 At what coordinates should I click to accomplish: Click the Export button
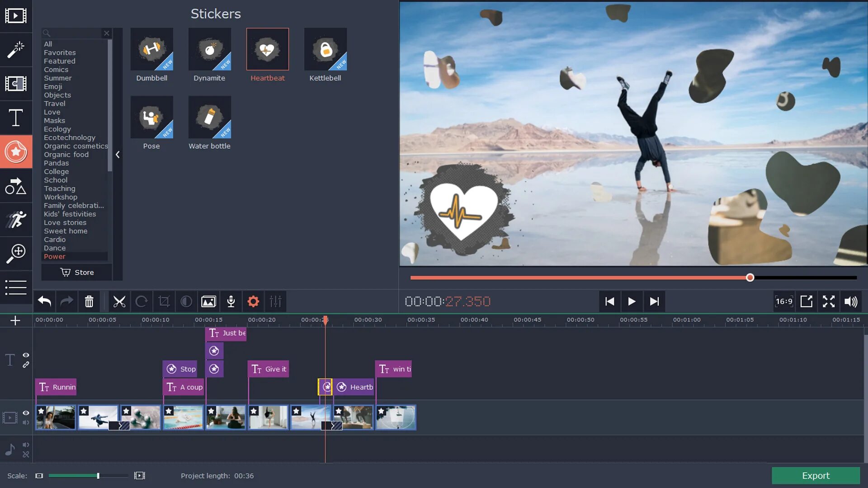tap(816, 475)
